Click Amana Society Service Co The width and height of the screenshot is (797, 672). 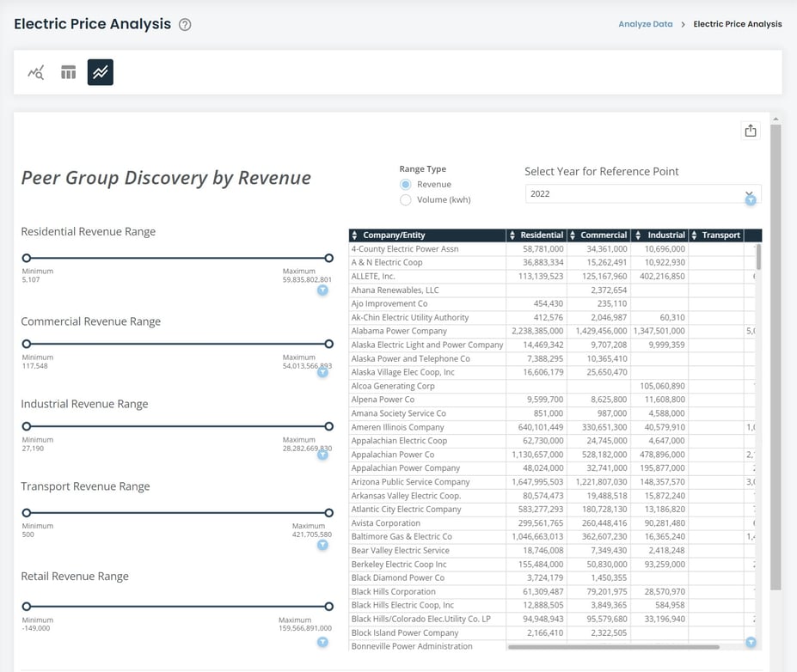click(x=399, y=413)
